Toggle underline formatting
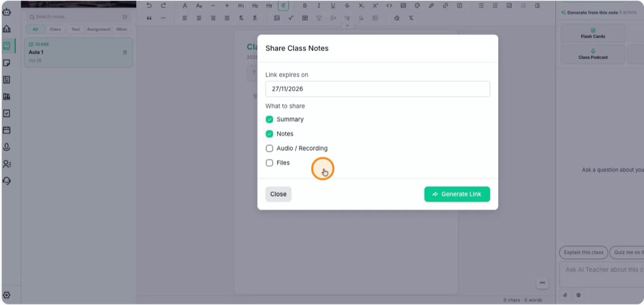Viewport: 644px width, 305px height. [333, 5]
